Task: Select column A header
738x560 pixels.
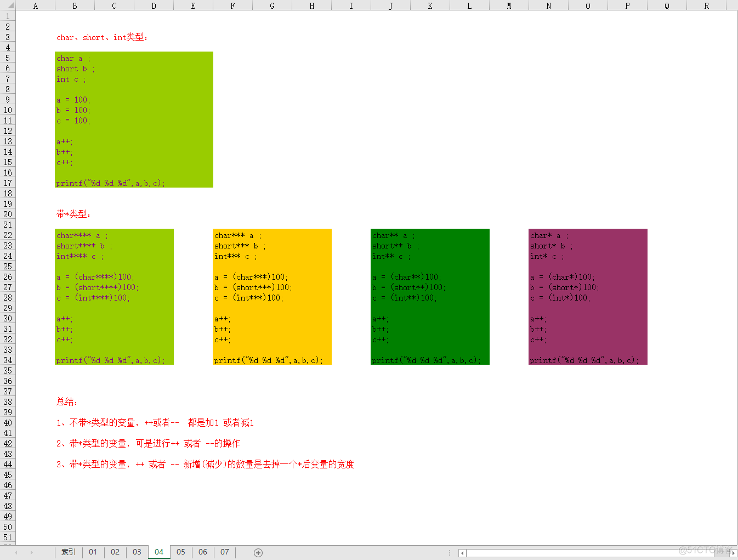Action: point(36,5)
